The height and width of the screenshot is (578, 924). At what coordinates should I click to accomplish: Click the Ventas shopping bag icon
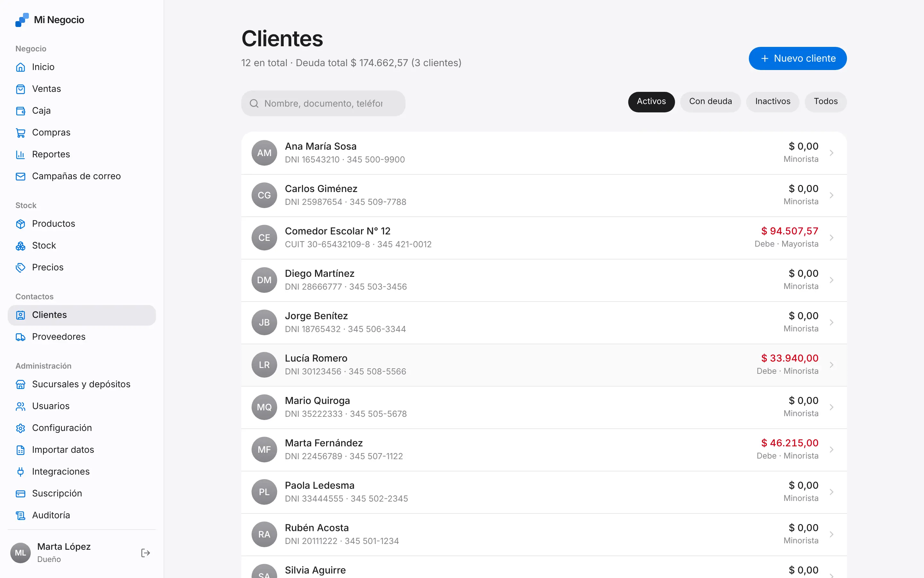pos(21,89)
